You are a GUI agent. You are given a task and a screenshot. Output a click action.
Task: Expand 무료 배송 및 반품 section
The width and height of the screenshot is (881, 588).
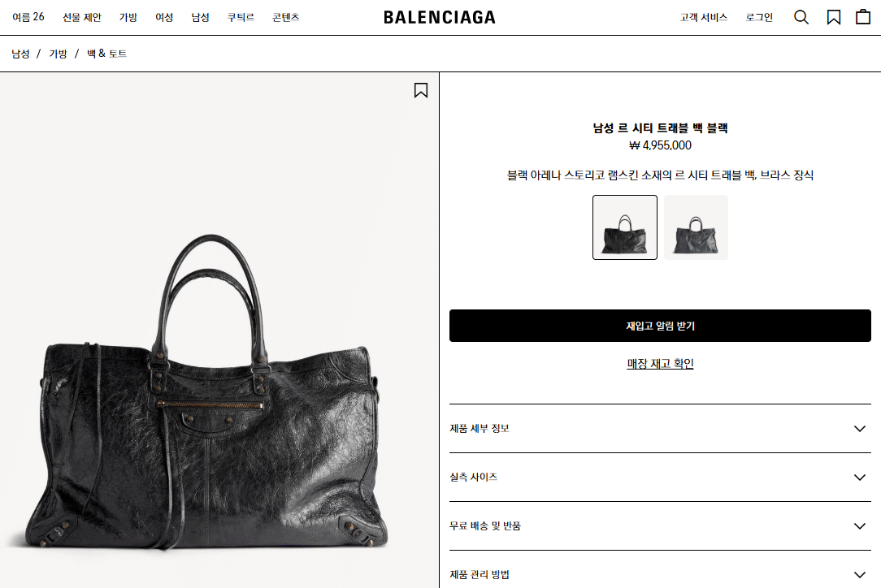pos(660,526)
